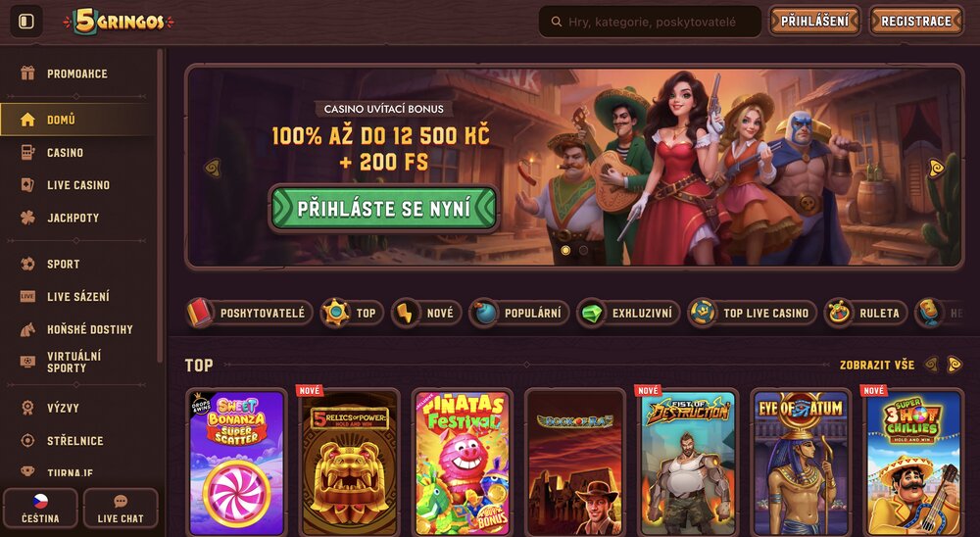This screenshot has height=537, width=980.
Task: Select the first banner slide dot
Action: point(565,250)
